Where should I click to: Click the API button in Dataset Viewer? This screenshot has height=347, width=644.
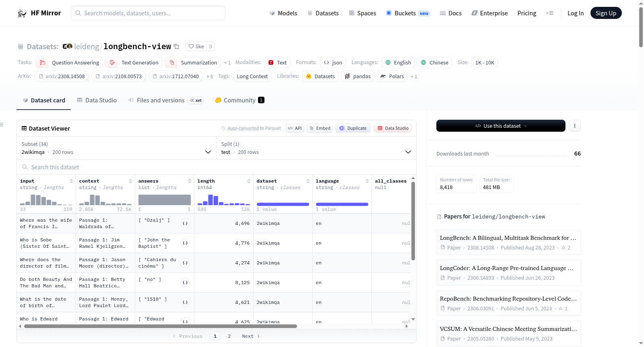tap(295, 128)
